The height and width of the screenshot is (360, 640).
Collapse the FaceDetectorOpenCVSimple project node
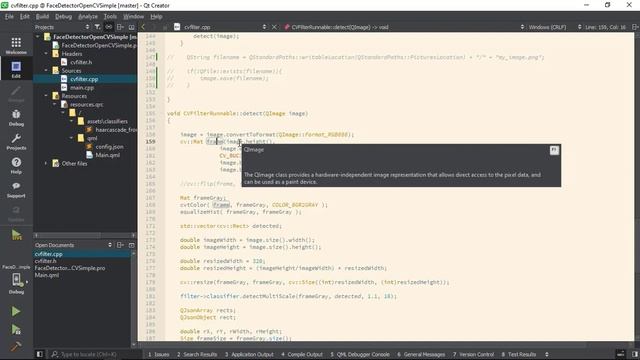[x=38, y=37]
